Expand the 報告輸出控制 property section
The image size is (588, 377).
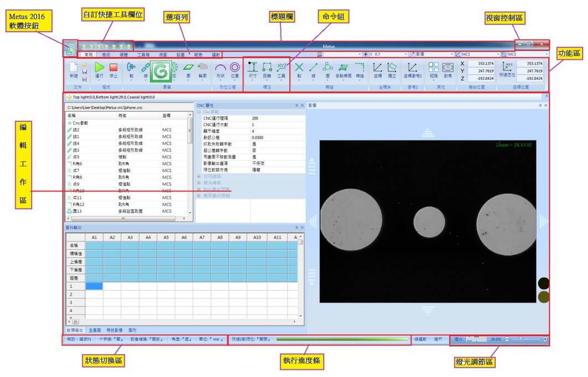tap(199, 195)
